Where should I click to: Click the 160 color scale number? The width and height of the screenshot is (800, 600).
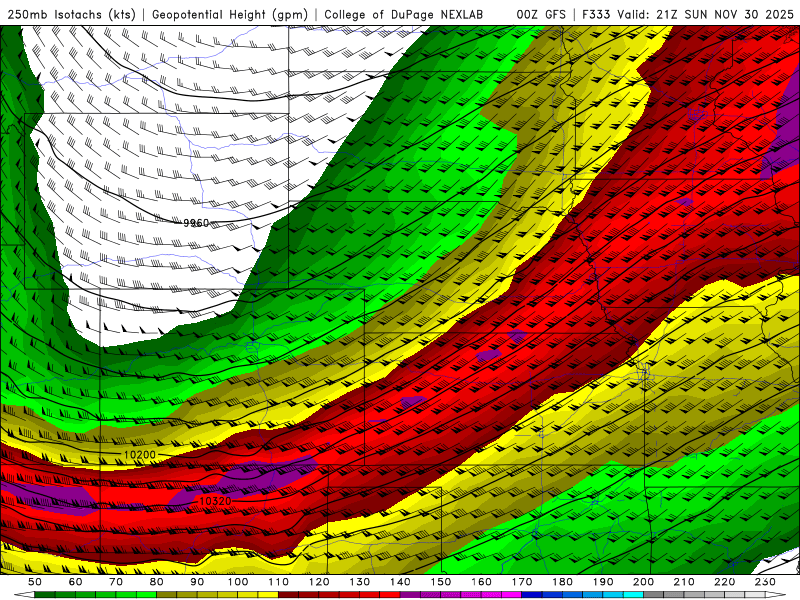click(x=481, y=582)
